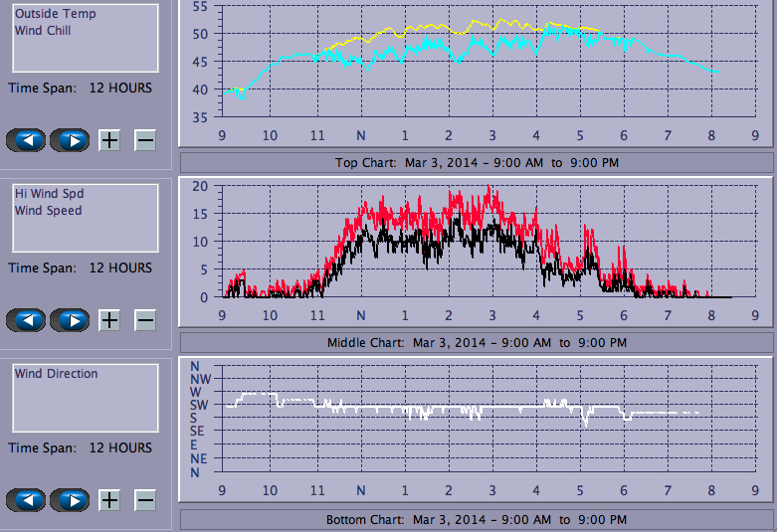Decrease the middle chart time span with minus
This screenshot has width=777, height=532.
click(145, 320)
